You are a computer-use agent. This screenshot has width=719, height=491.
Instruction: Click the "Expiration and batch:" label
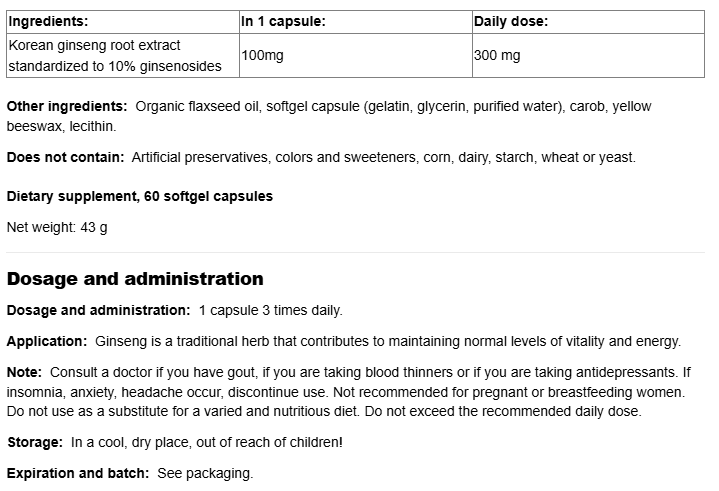coord(77,473)
